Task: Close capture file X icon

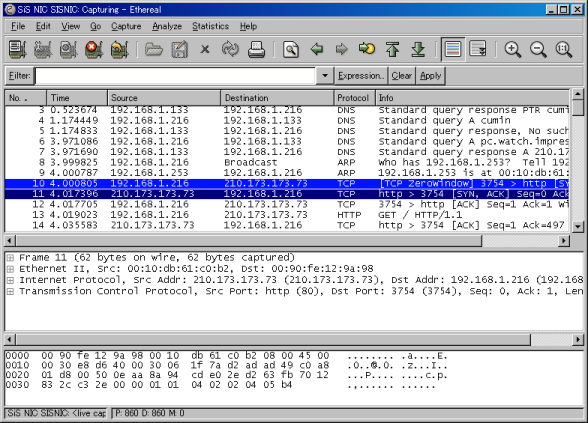Action: click(205, 49)
